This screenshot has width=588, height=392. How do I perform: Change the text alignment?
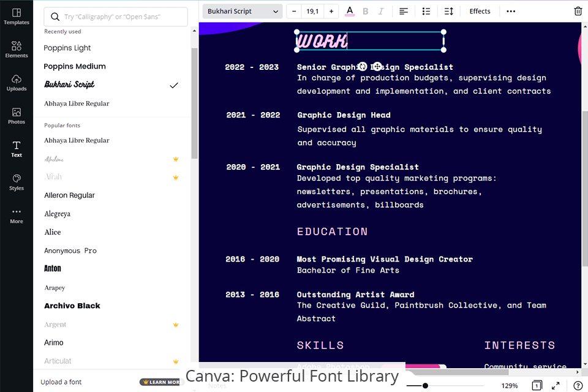404,11
